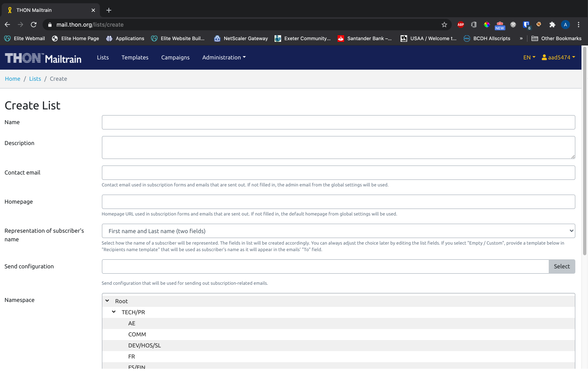Click the browser forward arrow
Image resolution: width=588 pixels, height=372 pixels.
(x=20, y=25)
